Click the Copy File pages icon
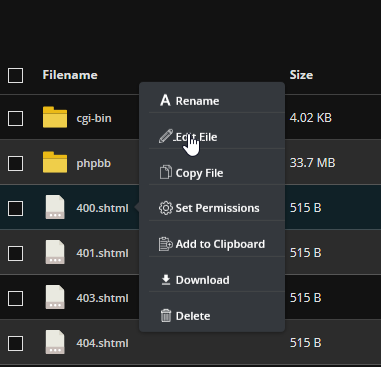Screen dimensions: 381x367 click(x=166, y=173)
